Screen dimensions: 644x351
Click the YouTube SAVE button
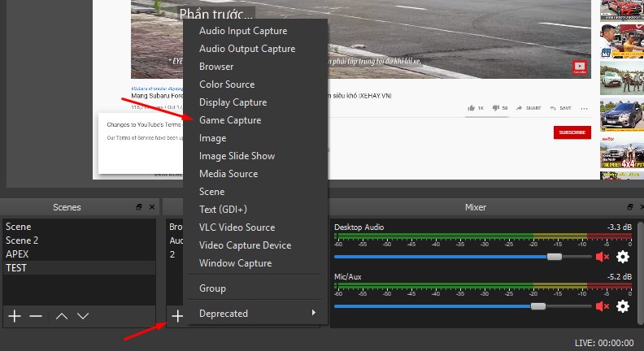click(560, 108)
